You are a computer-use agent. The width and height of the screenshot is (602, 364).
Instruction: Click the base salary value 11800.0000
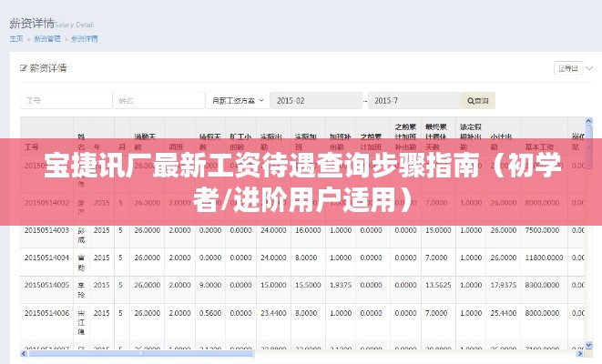point(544,258)
